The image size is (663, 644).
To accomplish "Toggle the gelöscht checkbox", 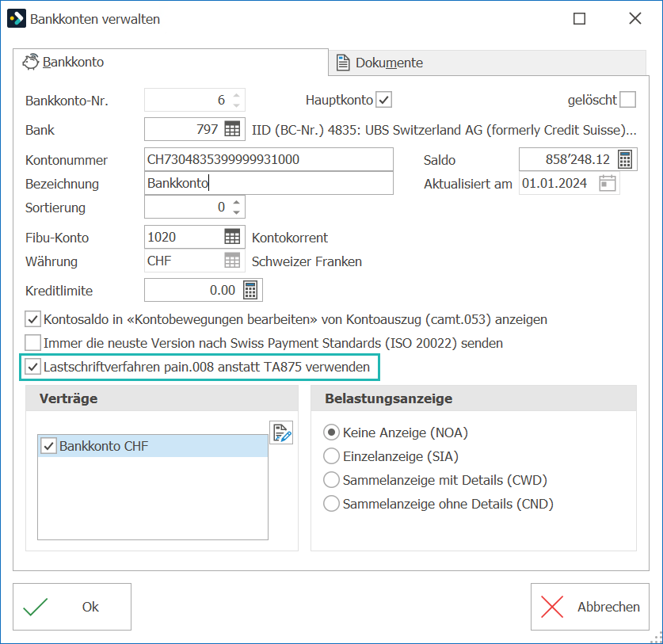I will coord(627,100).
